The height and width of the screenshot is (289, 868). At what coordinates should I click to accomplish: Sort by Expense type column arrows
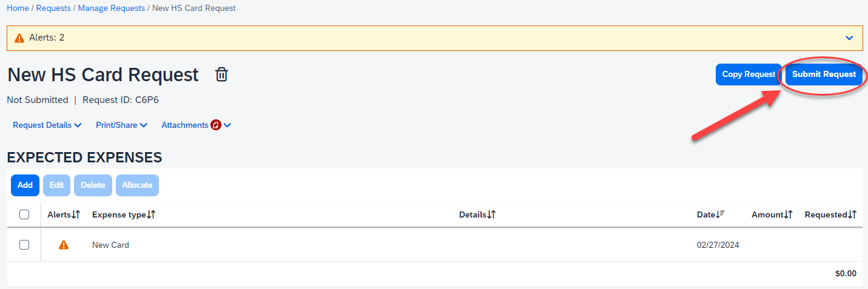click(151, 214)
